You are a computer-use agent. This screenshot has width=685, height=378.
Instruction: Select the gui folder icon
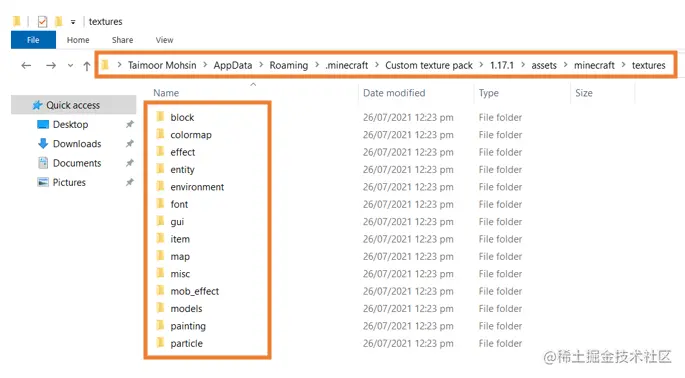160,221
